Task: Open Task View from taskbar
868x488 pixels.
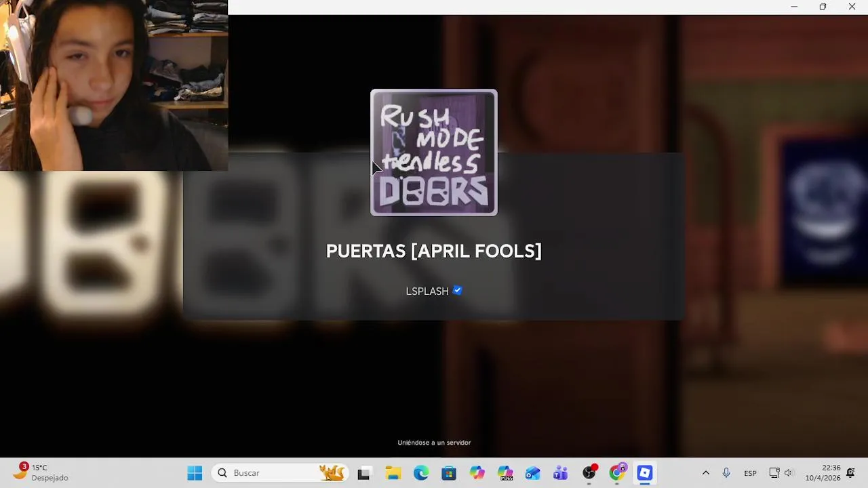Action: point(364,473)
